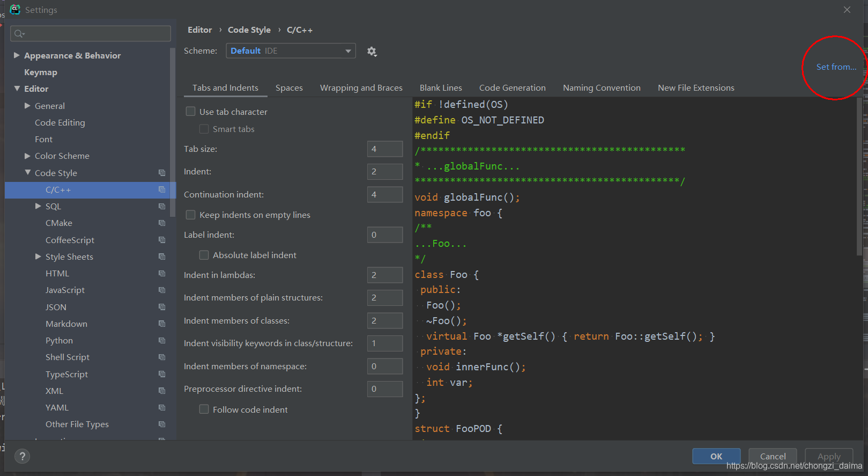Expand the General tree node
868x476 pixels.
27,106
